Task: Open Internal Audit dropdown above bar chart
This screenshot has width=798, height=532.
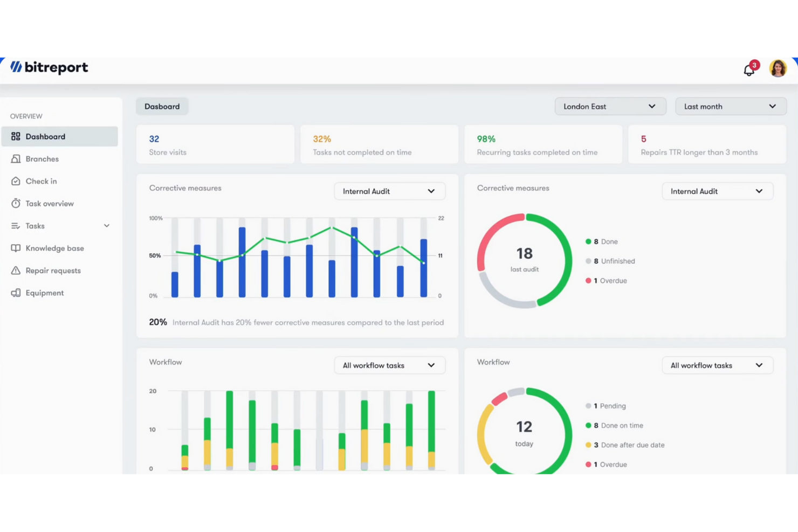Action: point(389,191)
